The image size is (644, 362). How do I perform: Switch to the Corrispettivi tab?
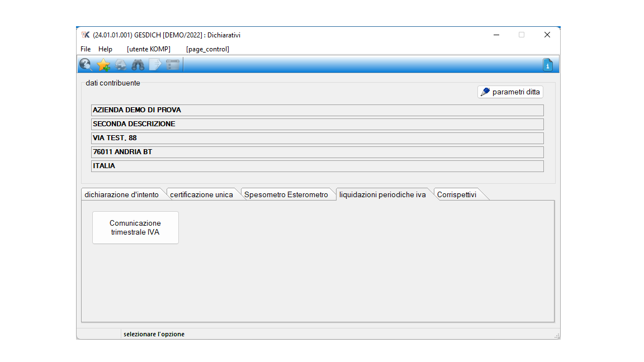click(457, 194)
